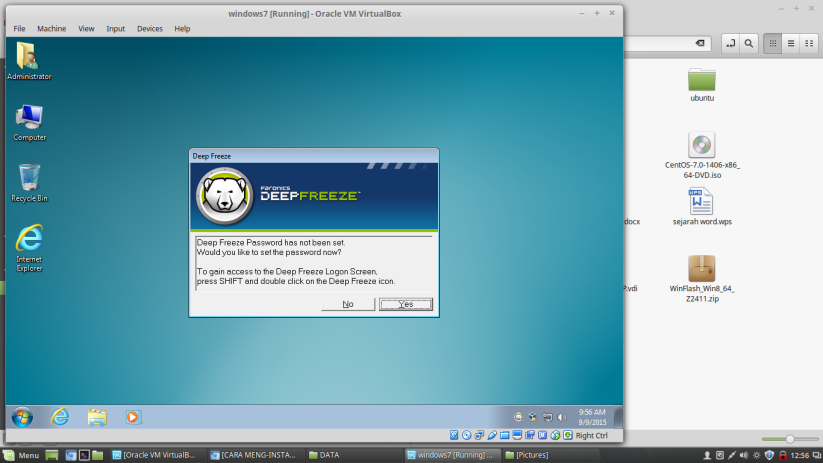Click the network tray icon in Windows
Image resolution: width=823 pixels, height=463 pixels.
547,417
